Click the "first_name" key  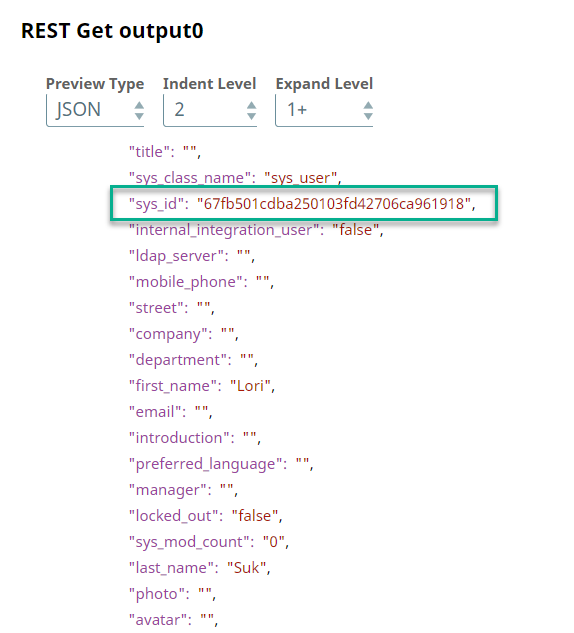[x=173, y=386]
